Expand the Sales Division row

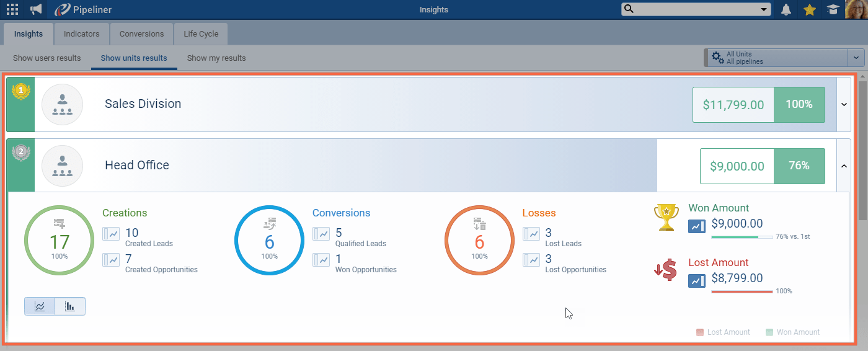click(x=844, y=104)
